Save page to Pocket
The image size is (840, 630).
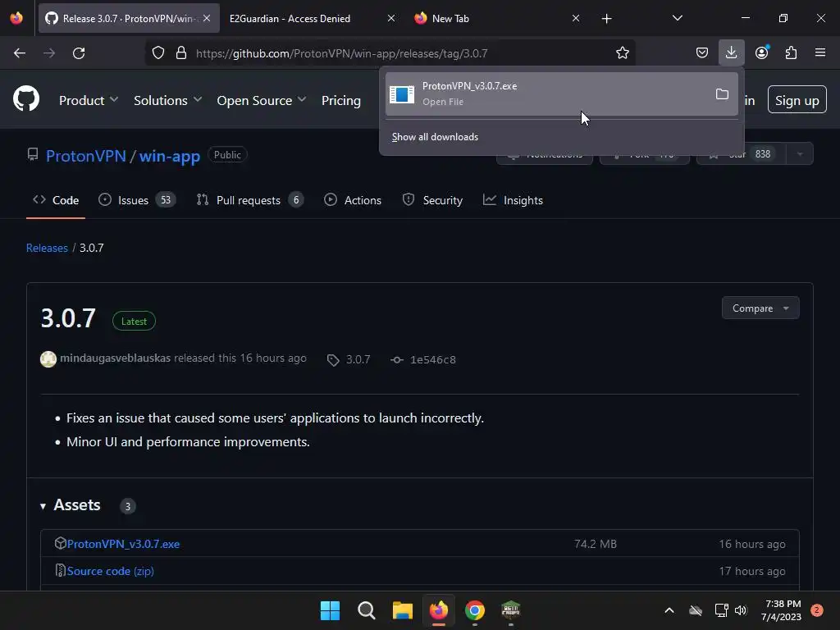(702, 53)
